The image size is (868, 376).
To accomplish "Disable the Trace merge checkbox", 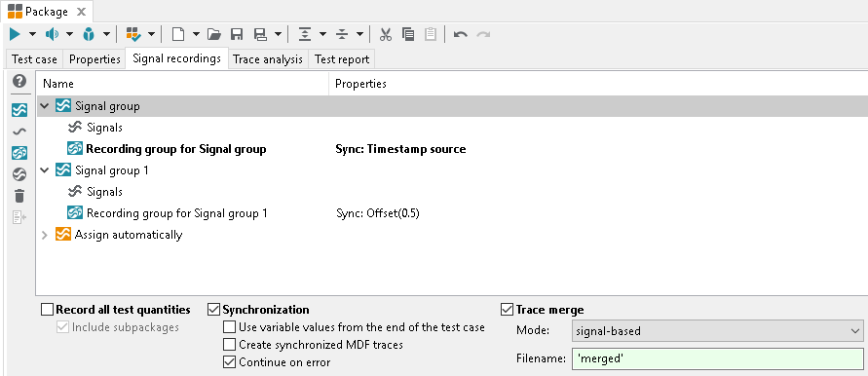I will click(x=508, y=310).
